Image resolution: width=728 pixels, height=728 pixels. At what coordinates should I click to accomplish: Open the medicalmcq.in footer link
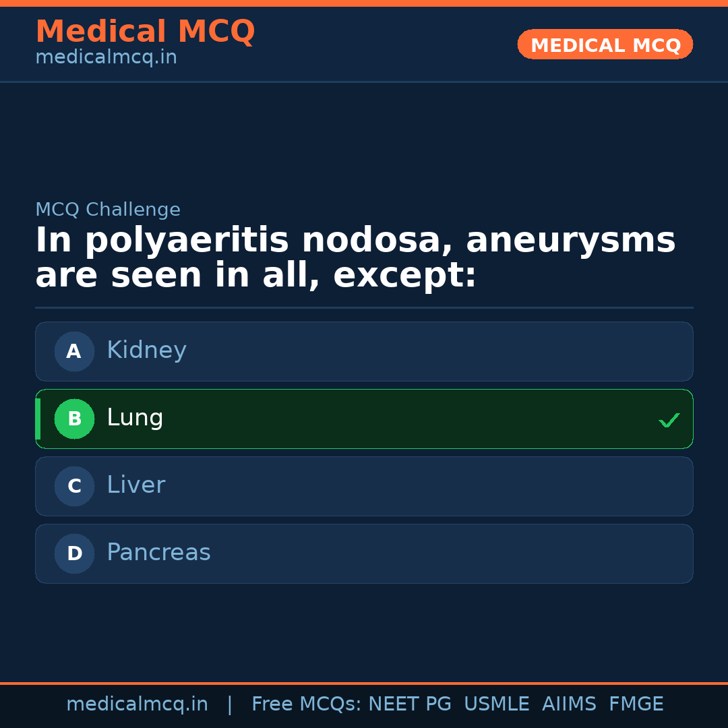click(x=137, y=703)
